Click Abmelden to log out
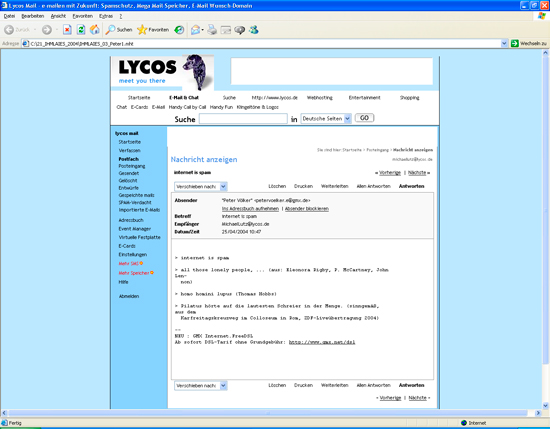This screenshot has height=429, width=550. coord(129,296)
